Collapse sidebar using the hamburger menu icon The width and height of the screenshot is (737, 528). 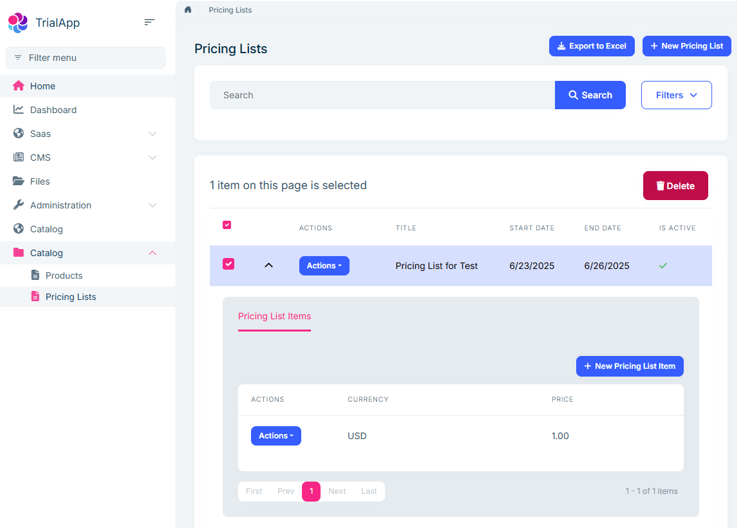pyautogui.click(x=149, y=22)
